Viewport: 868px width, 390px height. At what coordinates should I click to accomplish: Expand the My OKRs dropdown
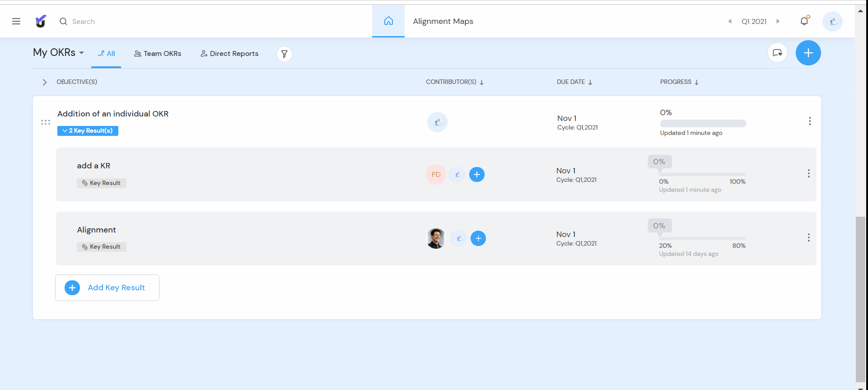point(59,52)
